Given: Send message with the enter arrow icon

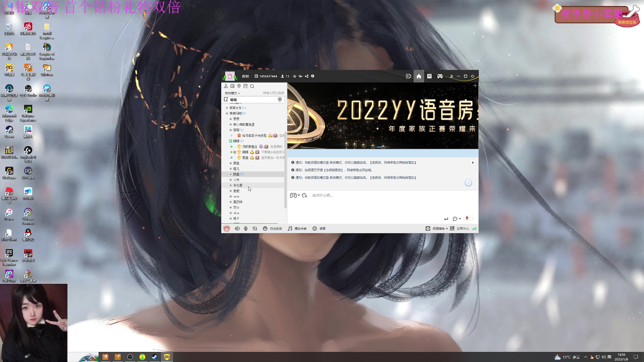Looking at the screenshot, I should (x=446, y=219).
